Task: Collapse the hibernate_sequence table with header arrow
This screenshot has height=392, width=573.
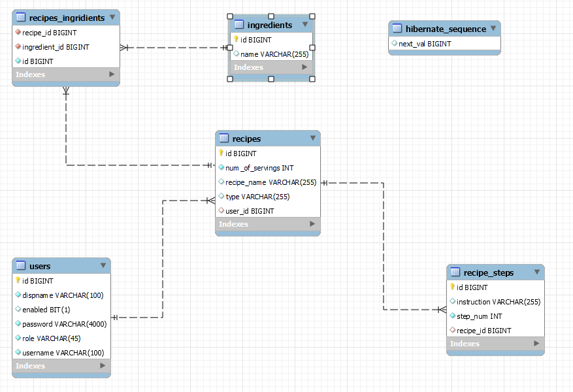Action: coord(493,28)
